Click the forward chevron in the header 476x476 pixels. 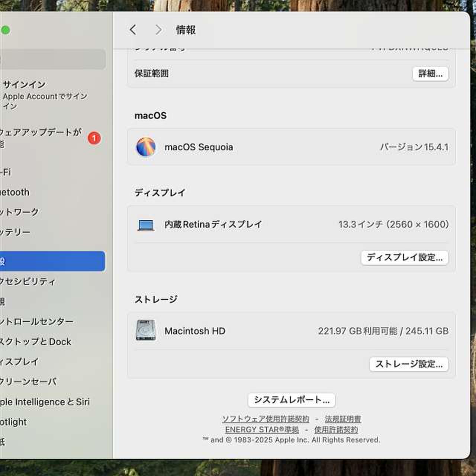(158, 30)
